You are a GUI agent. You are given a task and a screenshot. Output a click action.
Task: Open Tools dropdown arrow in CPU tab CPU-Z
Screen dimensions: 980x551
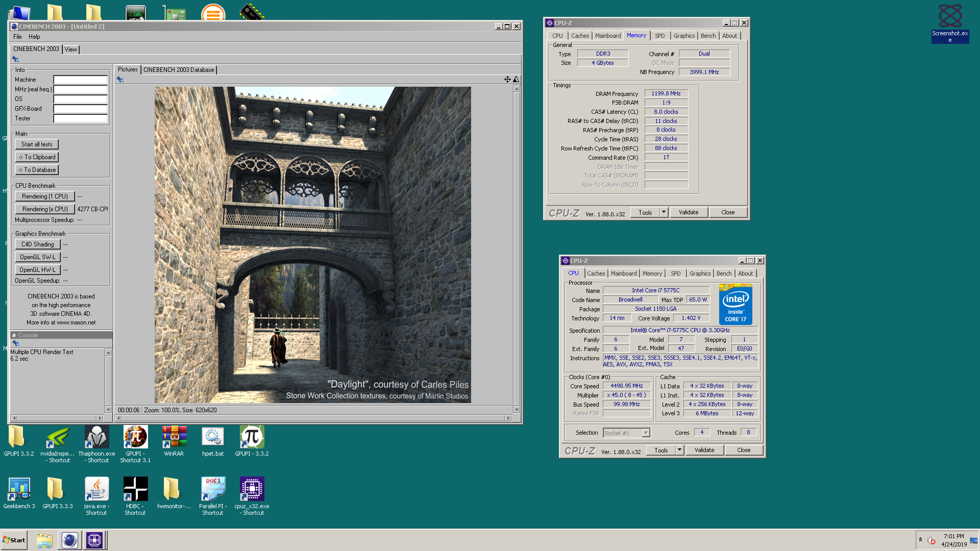(x=679, y=450)
